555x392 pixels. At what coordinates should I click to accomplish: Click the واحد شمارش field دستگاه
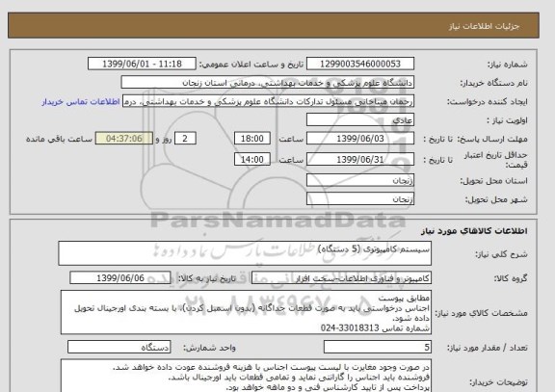(119, 347)
